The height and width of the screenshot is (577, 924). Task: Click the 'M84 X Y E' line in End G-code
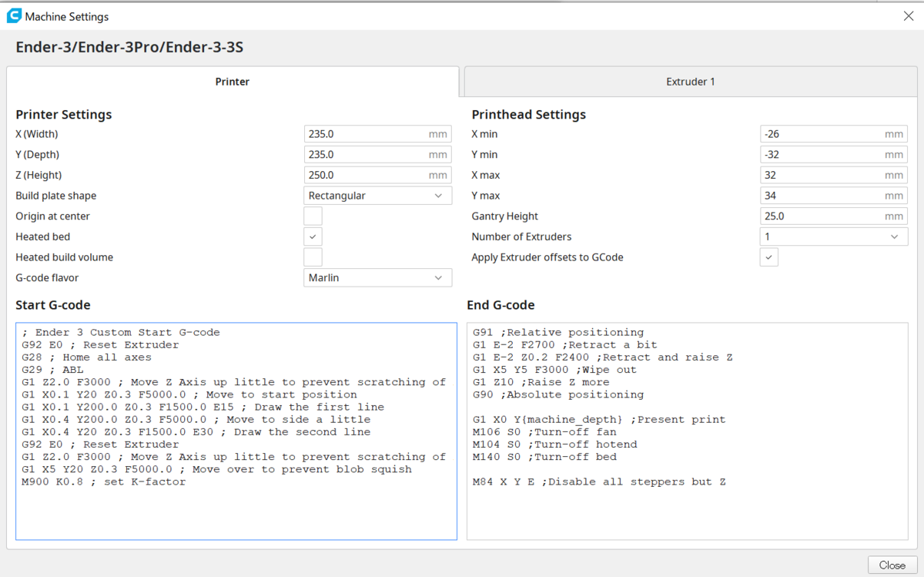(x=600, y=481)
